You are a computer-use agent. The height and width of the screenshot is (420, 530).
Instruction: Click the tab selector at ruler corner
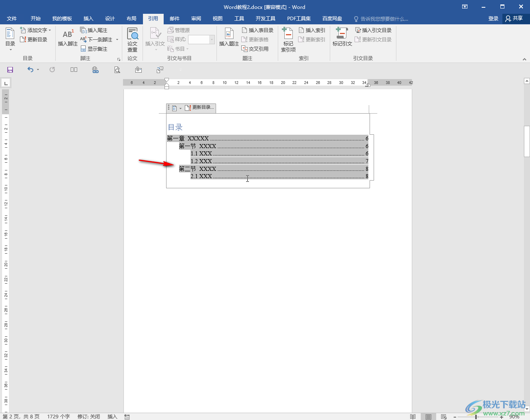6,83
